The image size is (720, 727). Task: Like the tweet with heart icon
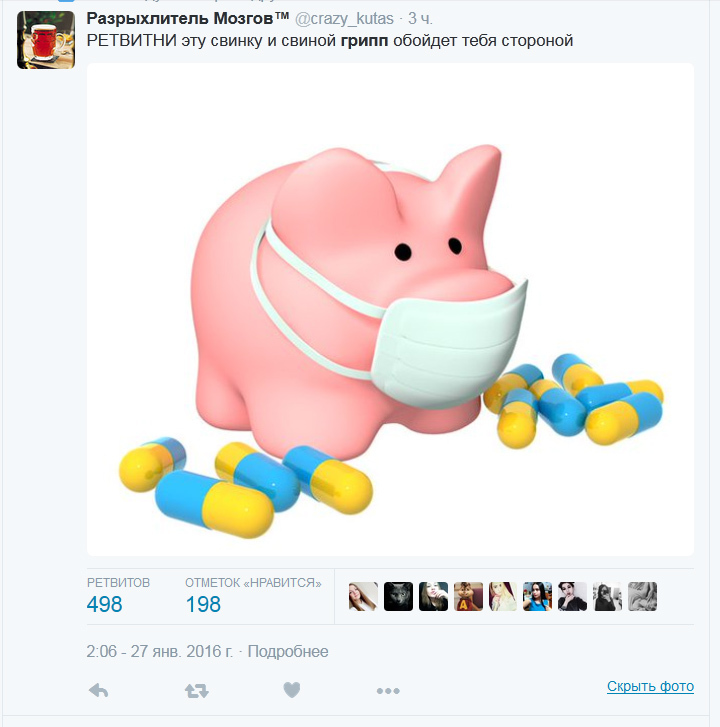point(292,690)
